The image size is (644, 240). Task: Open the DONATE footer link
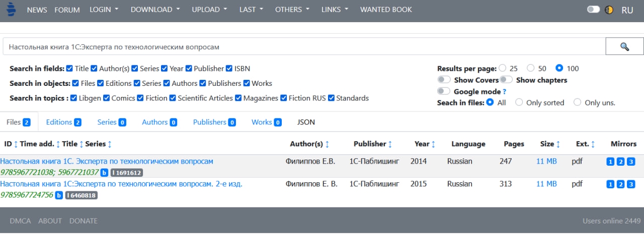[84, 221]
